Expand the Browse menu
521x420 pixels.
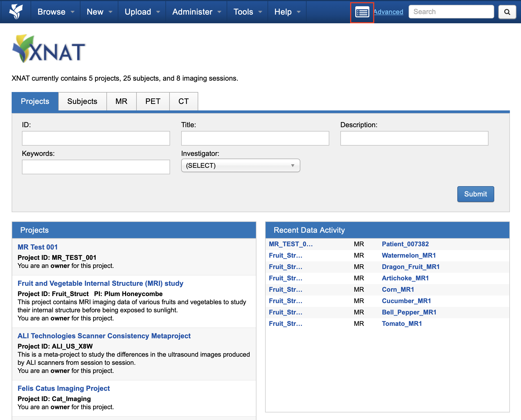coord(56,12)
